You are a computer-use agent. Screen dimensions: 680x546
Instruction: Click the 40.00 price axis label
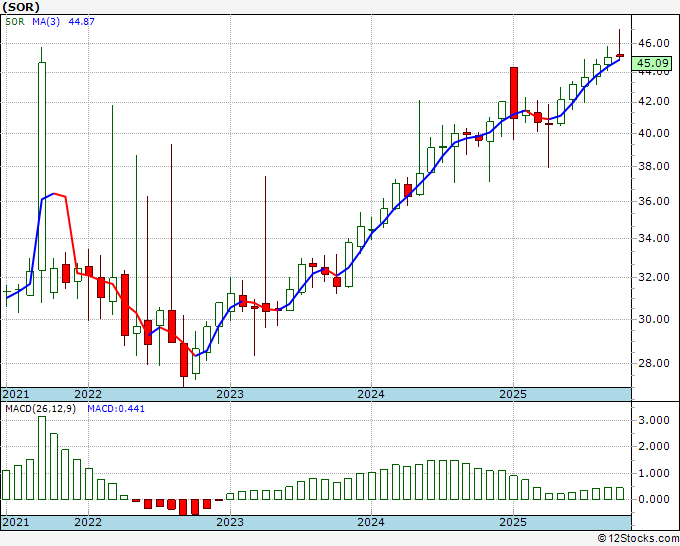point(654,133)
